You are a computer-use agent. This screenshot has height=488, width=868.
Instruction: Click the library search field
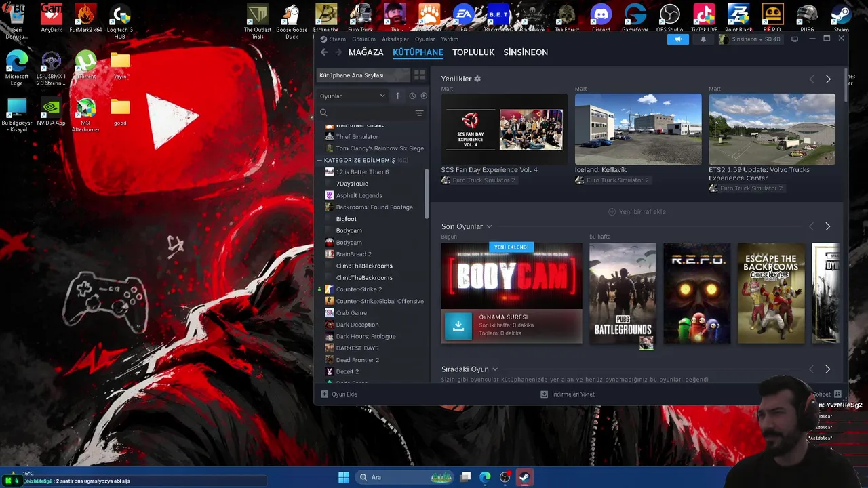tap(365, 113)
